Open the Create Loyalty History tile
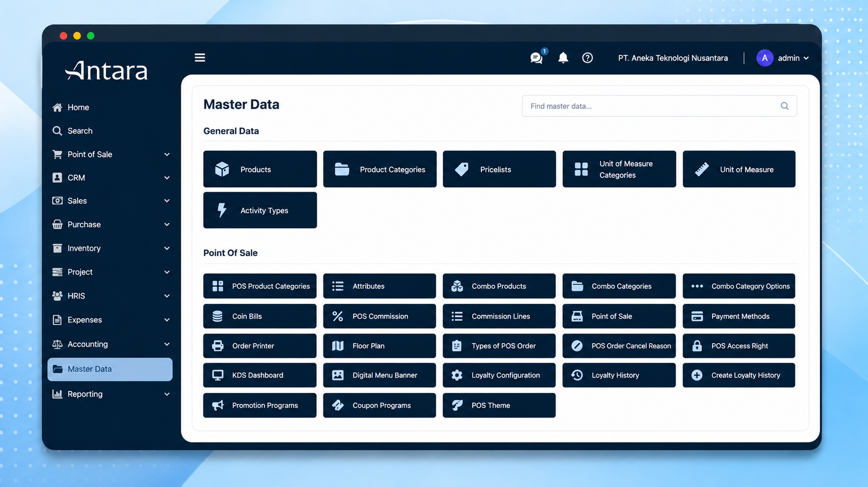 click(x=739, y=375)
